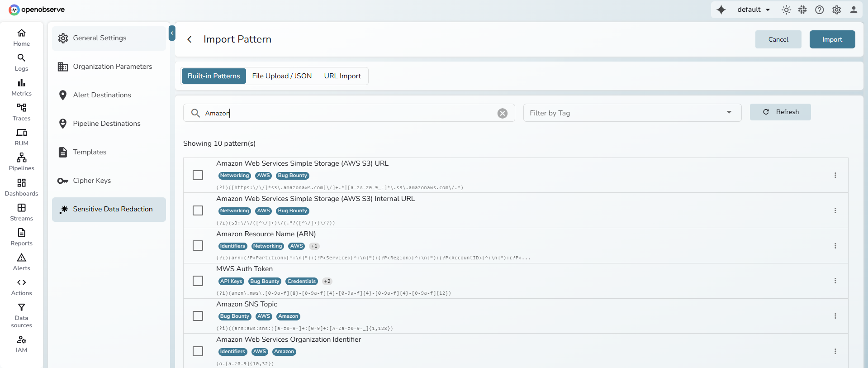The height and width of the screenshot is (368, 868).
Task: Check the Amazon Resource Name (ARN) pattern
Action: pyautogui.click(x=198, y=246)
